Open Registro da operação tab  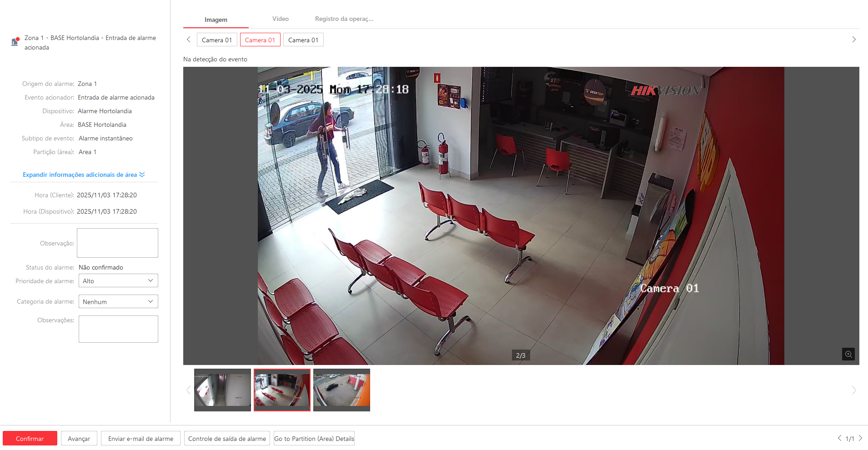point(344,19)
